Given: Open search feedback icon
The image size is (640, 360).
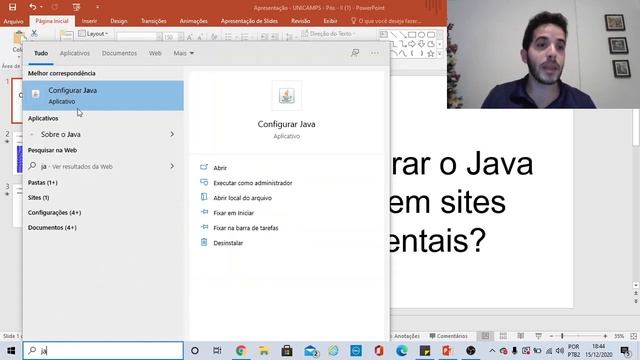Looking at the screenshot, I should 355,53.
